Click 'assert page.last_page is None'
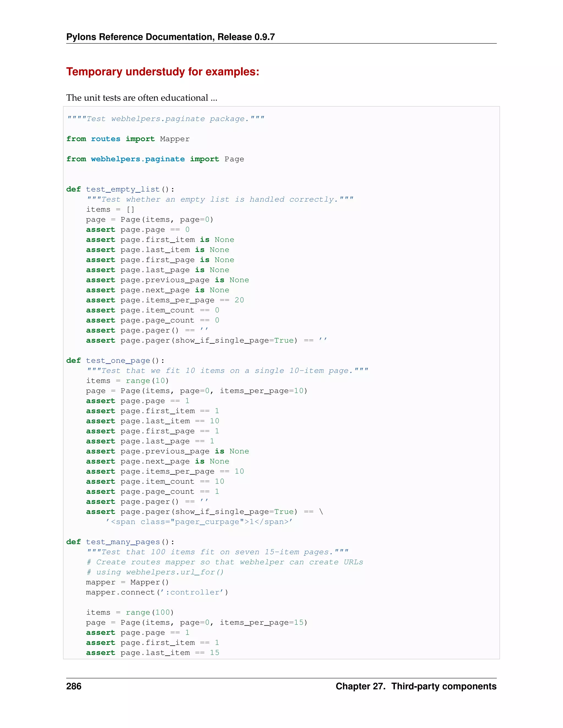The width and height of the screenshot is (563, 728). tap(158, 270)
